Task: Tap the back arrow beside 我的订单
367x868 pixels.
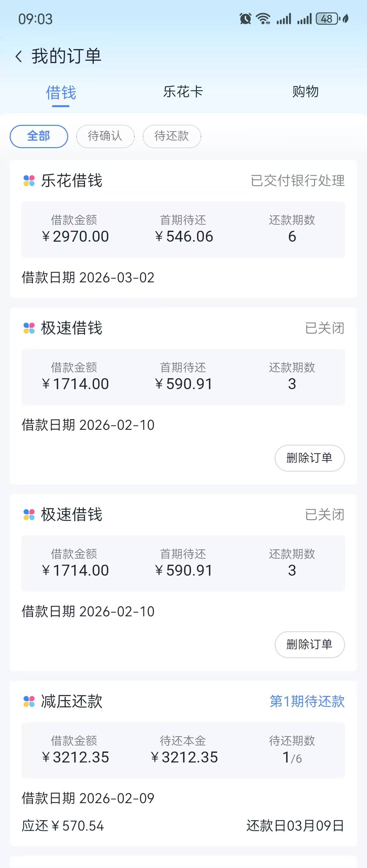Action: pos(19,56)
